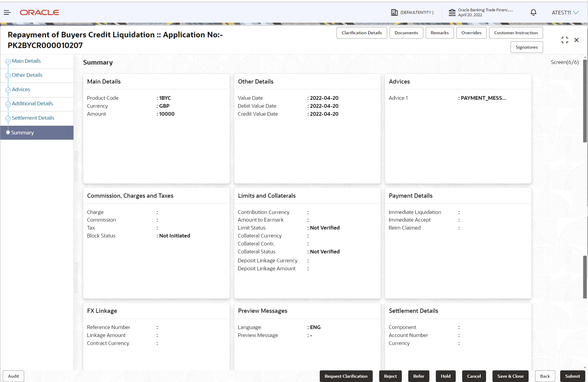Expand the ATEST11 user dropdown
The image size is (588, 382).
[x=565, y=13]
